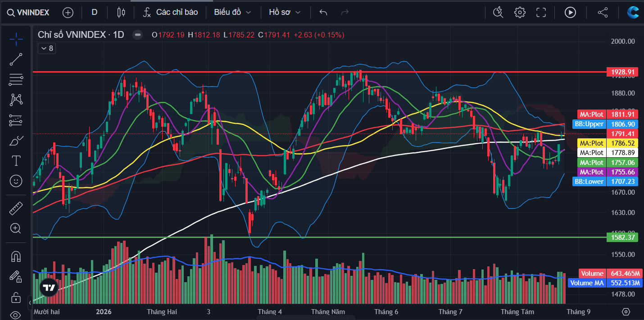Viewport: 644px width, 320px height.
Task: Click the Tháng 9 date axis label
Action: 579,312
